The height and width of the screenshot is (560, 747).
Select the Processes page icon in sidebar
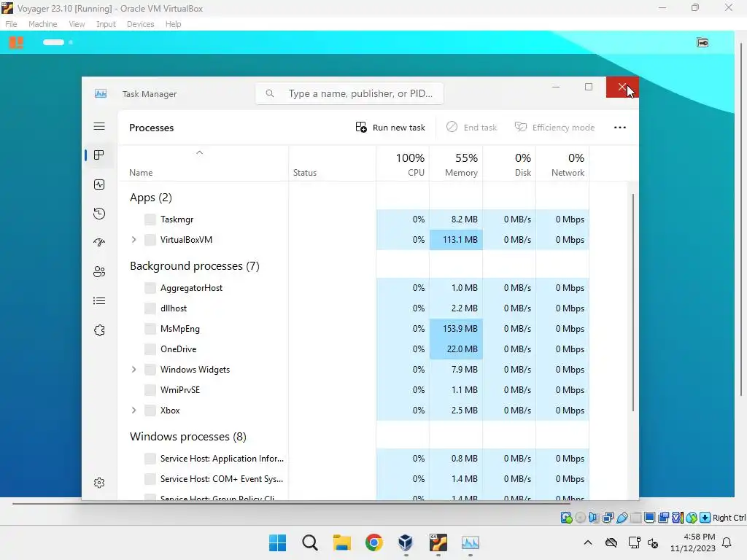99,155
